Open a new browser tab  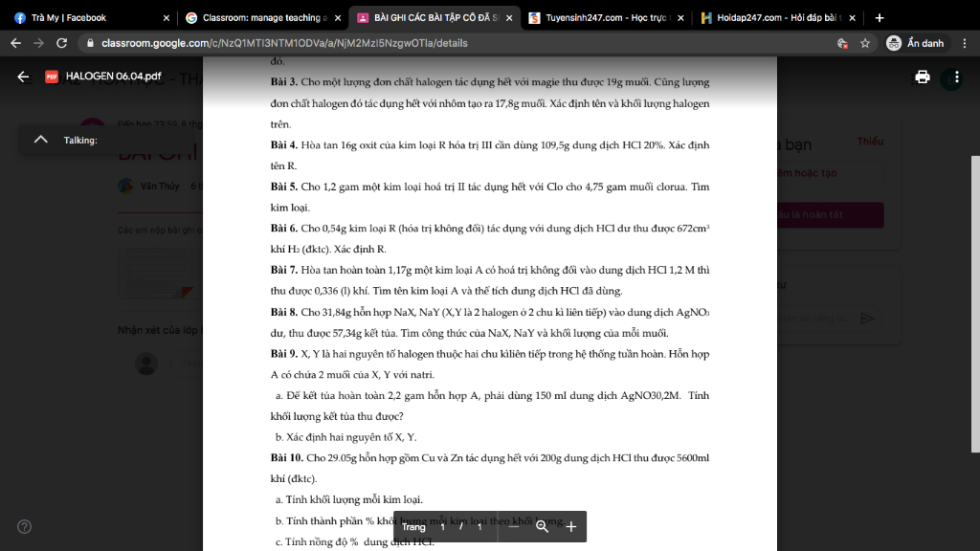point(880,18)
